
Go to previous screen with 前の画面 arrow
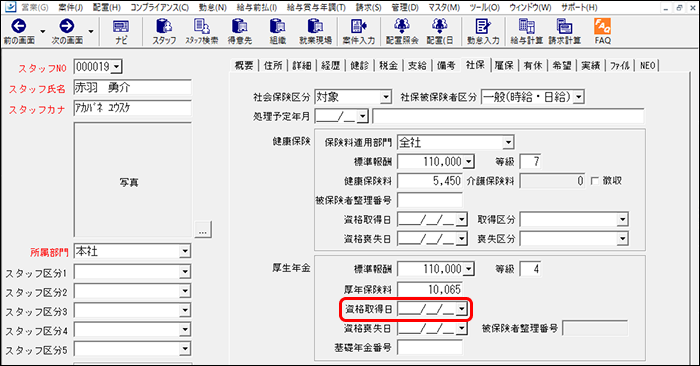pos(19,31)
